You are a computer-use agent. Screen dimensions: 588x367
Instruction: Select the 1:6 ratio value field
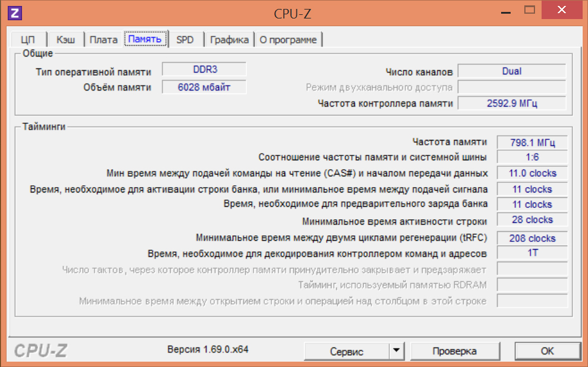pos(532,157)
